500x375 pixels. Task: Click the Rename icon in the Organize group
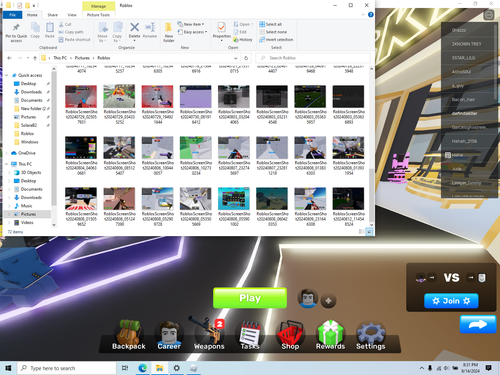[150, 27]
